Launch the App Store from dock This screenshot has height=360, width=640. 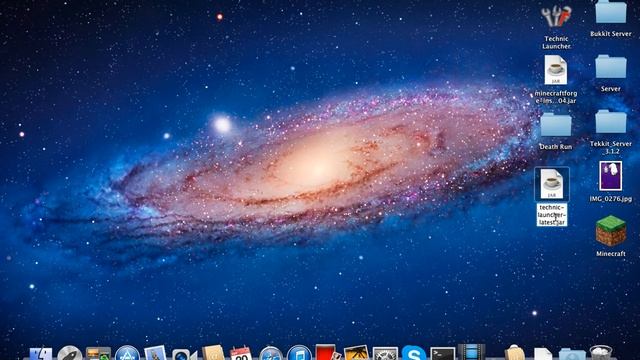point(127,353)
